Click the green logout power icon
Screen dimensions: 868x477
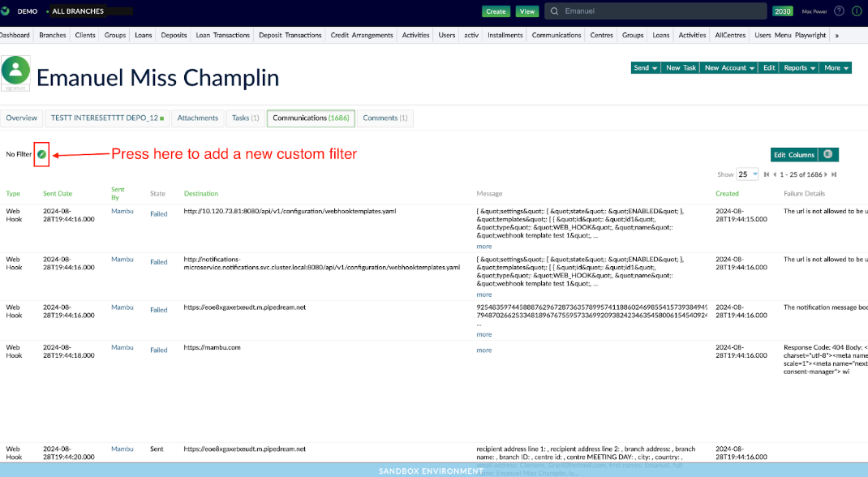point(855,11)
